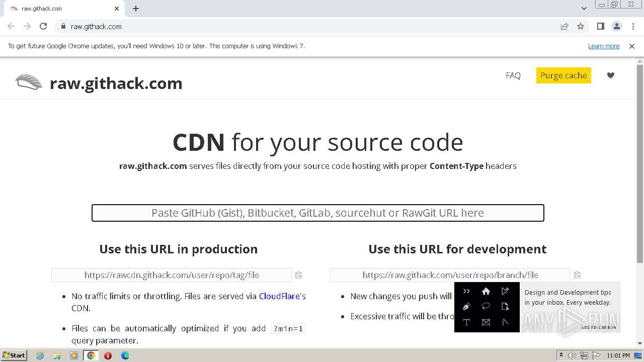Screen dimensions: 644x362
Task: Open the FAQ page
Action: point(513,75)
